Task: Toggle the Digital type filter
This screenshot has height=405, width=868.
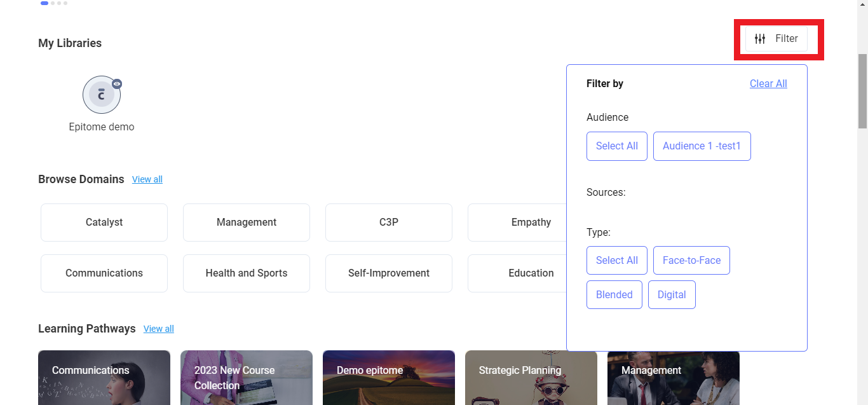Action: (672, 294)
